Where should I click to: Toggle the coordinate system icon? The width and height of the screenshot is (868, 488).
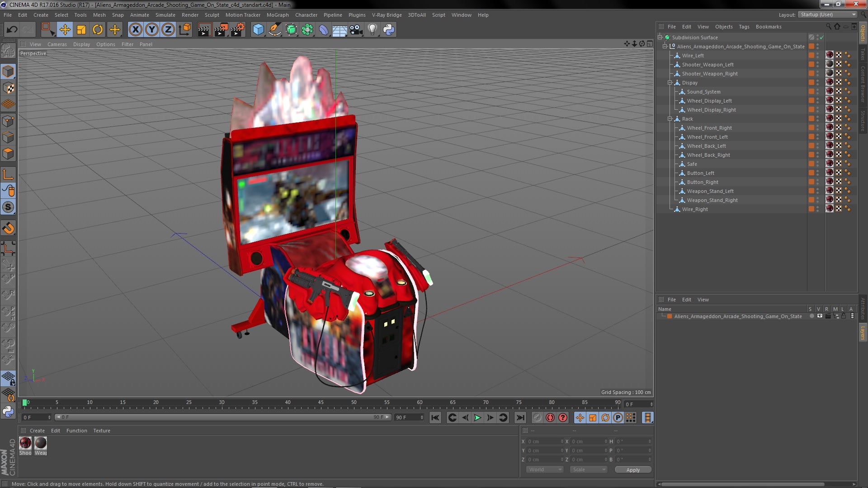coord(185,30)
